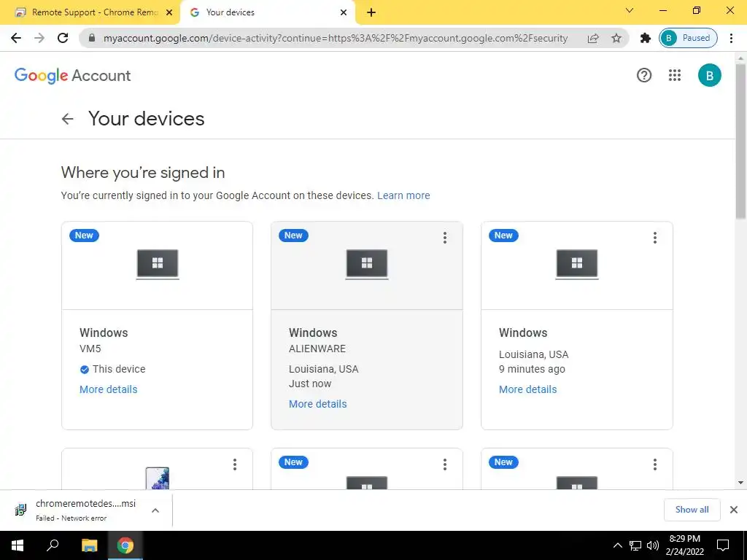Open taskbar search
The width and height of the screenshot is (747, 560).
53,545
